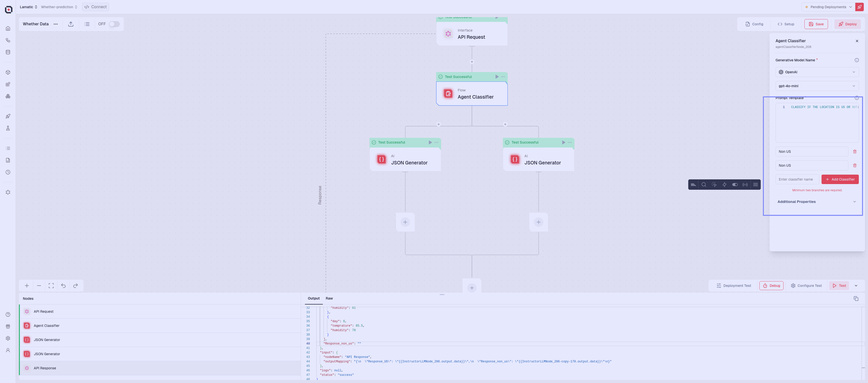Click the Add Classifier button
This screenshot has height=383, width=868.
(x=840, y=179)
